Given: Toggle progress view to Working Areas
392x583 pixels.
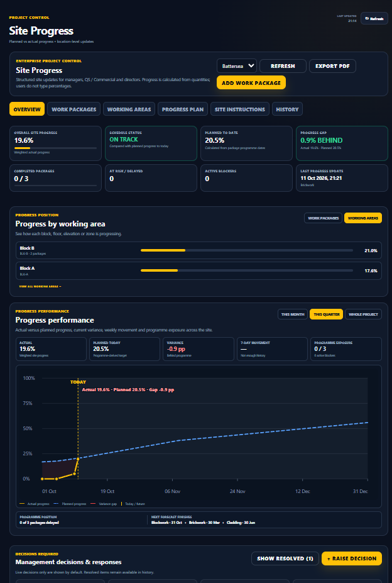Looking at the screenshot, I should click(363, 218).
